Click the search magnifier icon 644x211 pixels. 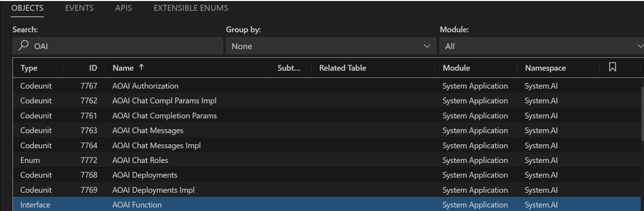tap(23, 47)
